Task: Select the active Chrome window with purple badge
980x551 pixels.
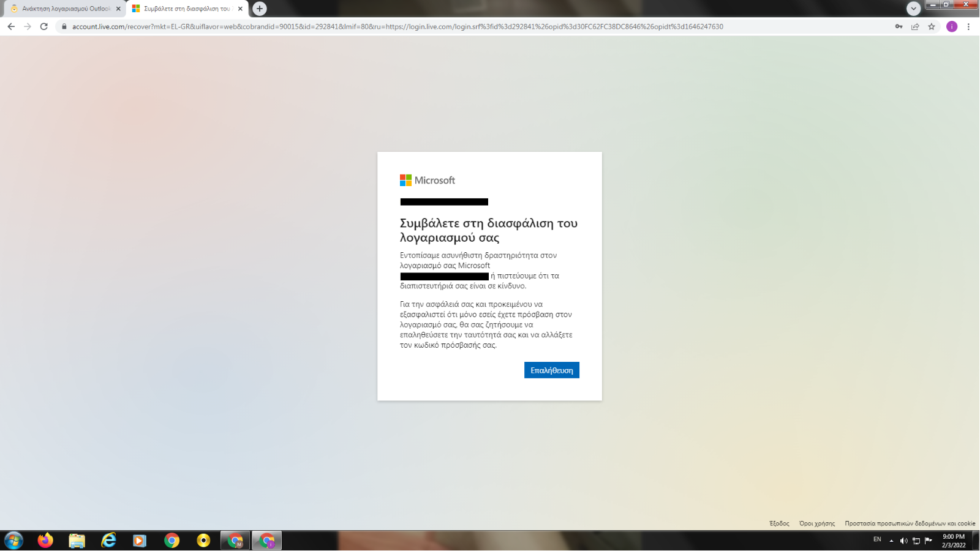Action: [x=267, y=541]
